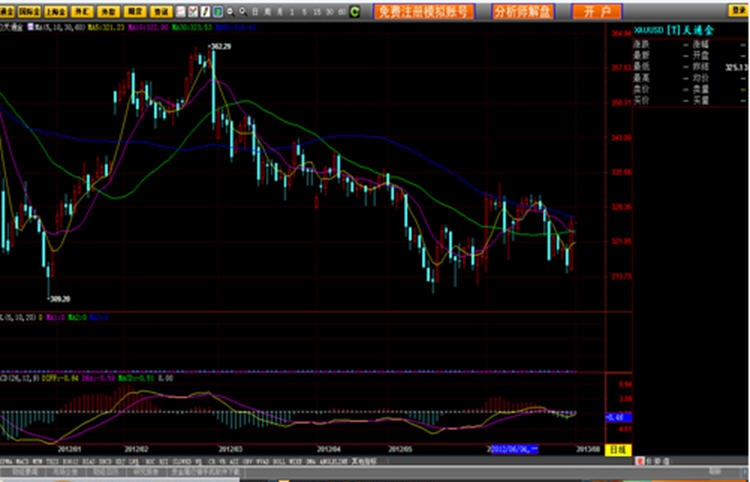
Task: Switch chart to monthly (月) period
Action: 280,11
